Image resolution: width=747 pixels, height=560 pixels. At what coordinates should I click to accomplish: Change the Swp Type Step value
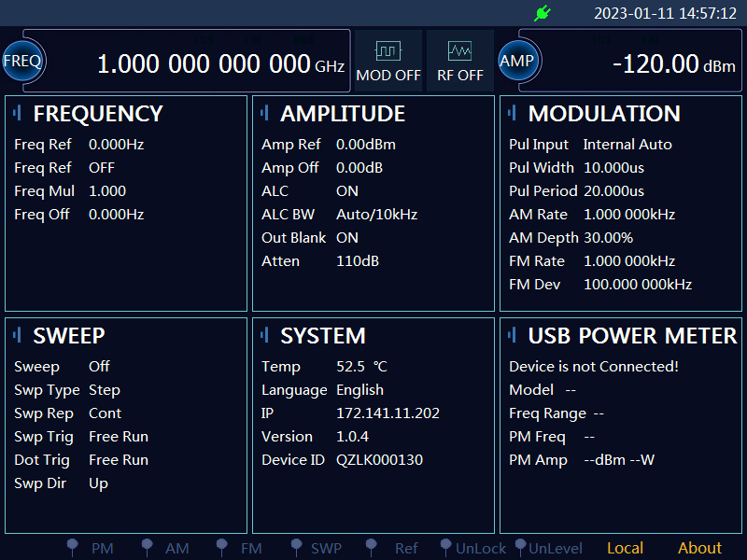(x=105, y=390)
